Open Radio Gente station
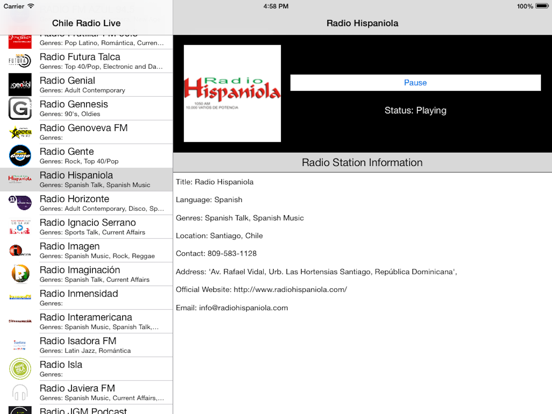This screenshot has width=552, height=414. pyautogui.click(x=86, y=156)
